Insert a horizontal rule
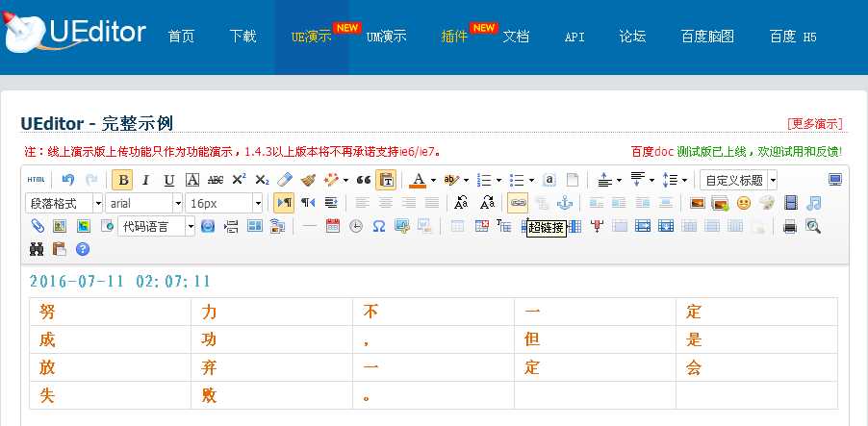Screen dimensions: 868x426 [x=310, y=226]
